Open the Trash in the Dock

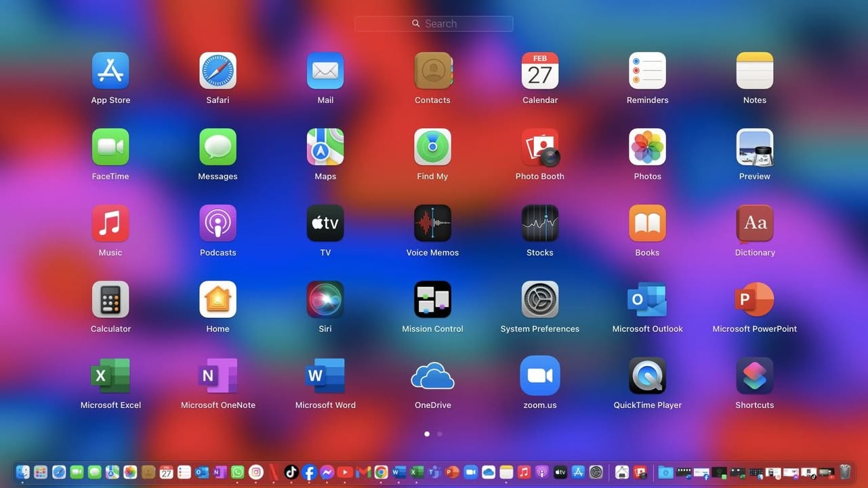(845, 472)
